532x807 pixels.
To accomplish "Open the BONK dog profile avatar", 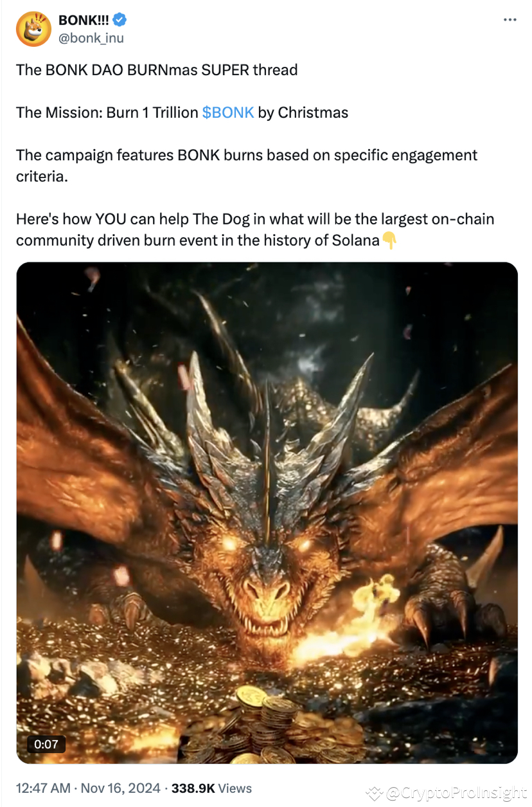I will click(33, 29).
